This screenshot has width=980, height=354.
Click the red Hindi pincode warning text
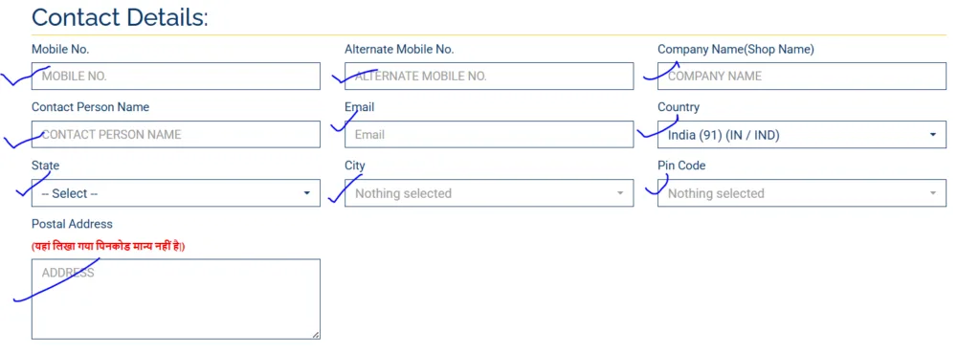[x=108, y=247]
